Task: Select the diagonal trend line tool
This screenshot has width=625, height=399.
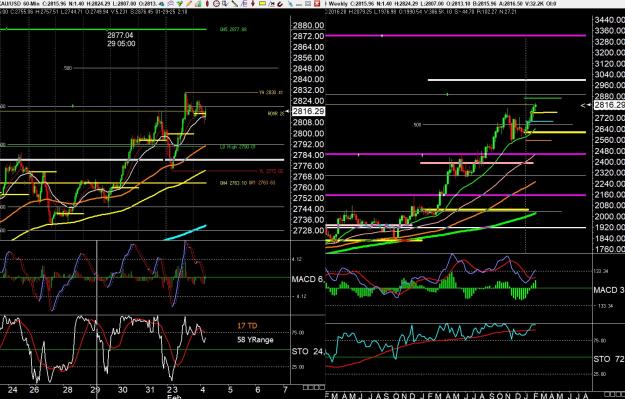Action: pos(235,4)
